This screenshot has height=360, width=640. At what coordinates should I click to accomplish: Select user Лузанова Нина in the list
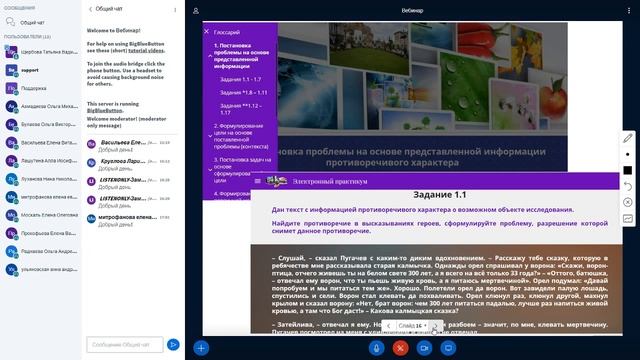click(x=41, y=179)
